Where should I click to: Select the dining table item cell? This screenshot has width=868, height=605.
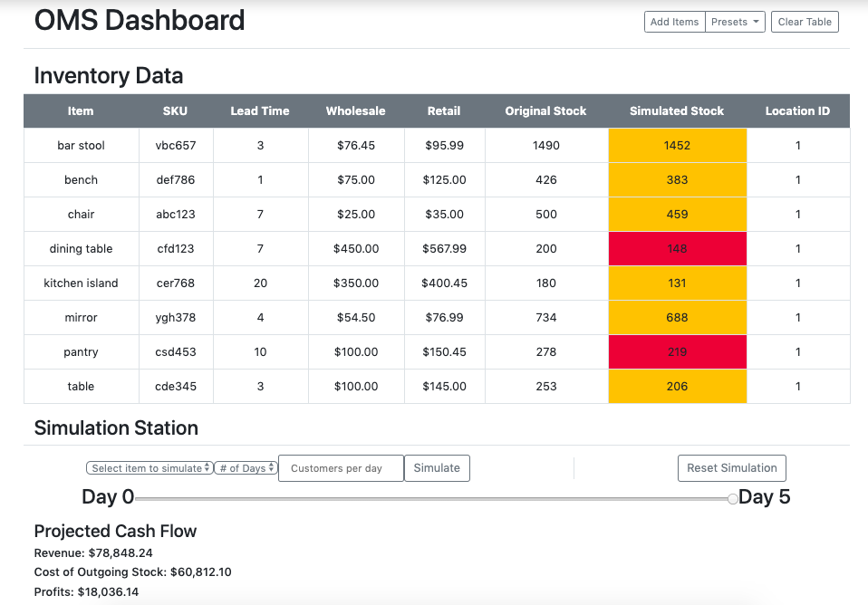click(81, 248)
